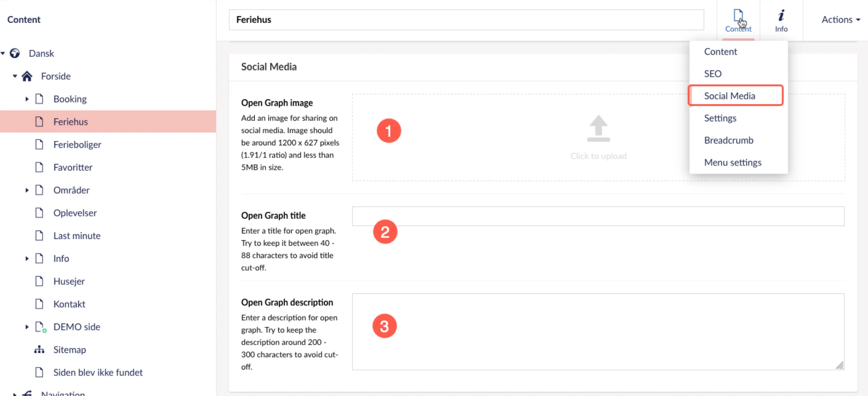868x396 pixels.
Task: Click the Dansk globe icon
Action: [15, 53]
